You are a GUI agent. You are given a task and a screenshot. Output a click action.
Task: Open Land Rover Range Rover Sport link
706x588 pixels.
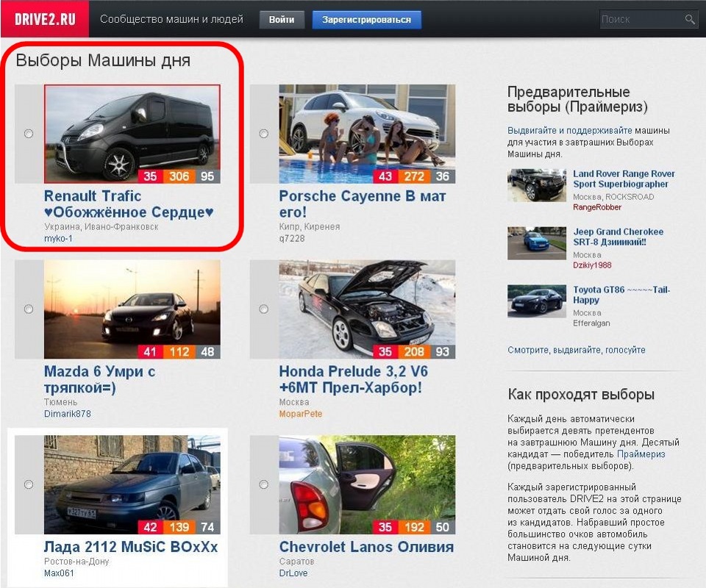pos(624,179)
